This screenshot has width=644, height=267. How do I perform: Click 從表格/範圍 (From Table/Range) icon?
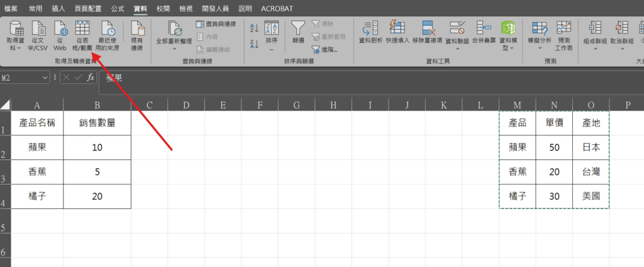pos(83,30)
